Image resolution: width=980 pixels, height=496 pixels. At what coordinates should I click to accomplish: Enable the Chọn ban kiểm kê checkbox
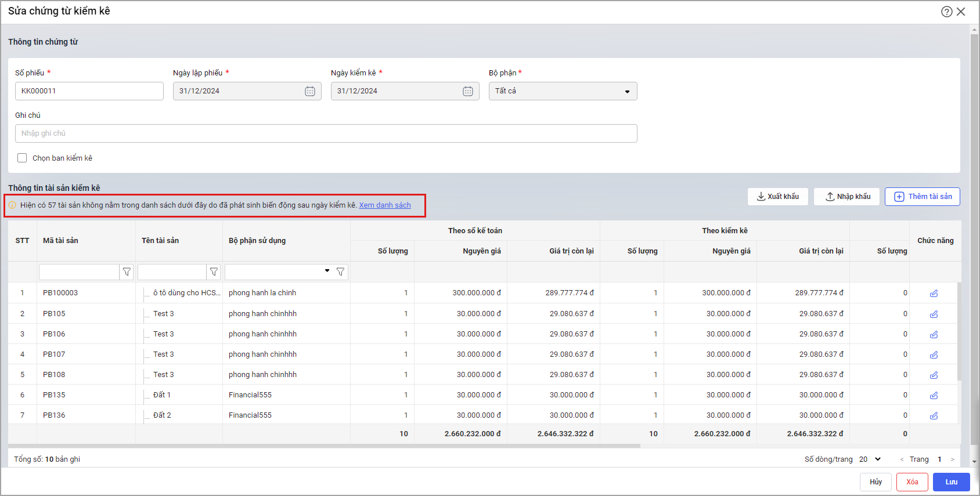click(22, 158)
